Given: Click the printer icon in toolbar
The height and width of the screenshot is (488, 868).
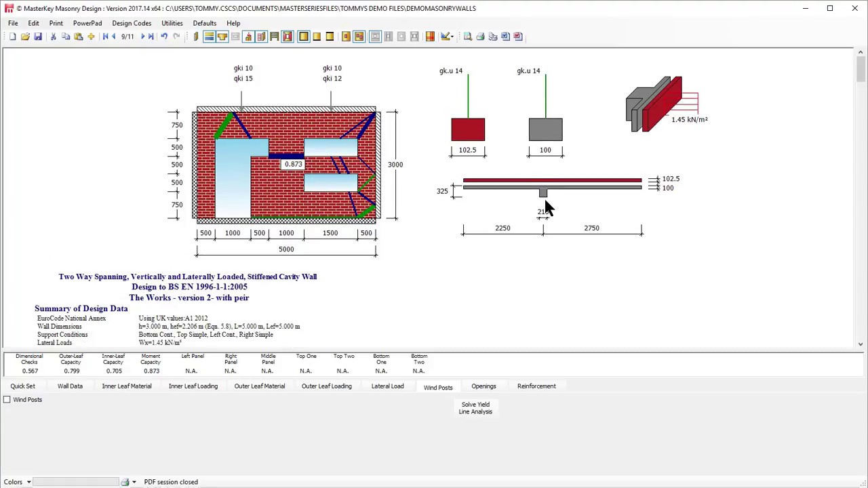Looking at the screenshot, I should pyautogui.click(x=480, y=37).
